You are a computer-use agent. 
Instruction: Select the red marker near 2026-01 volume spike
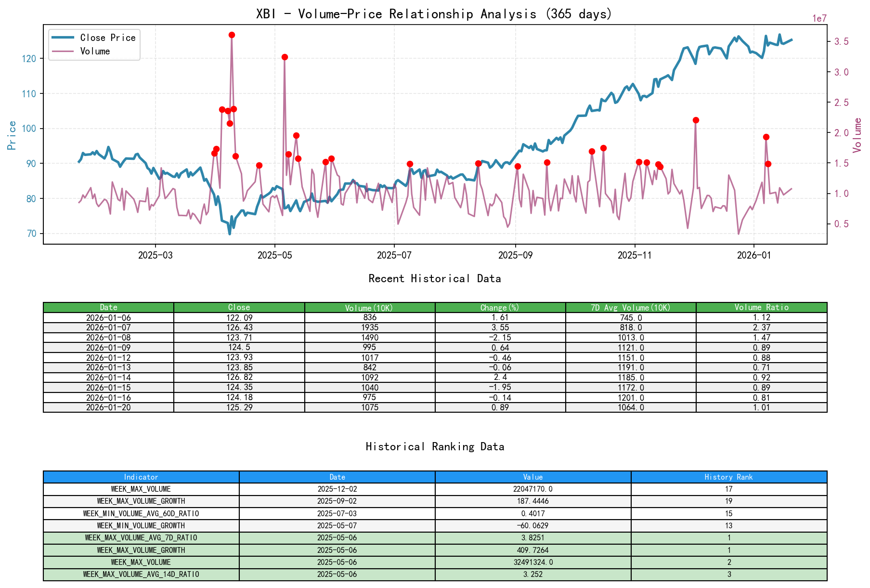pyautogui.click(x=766, y=137)
